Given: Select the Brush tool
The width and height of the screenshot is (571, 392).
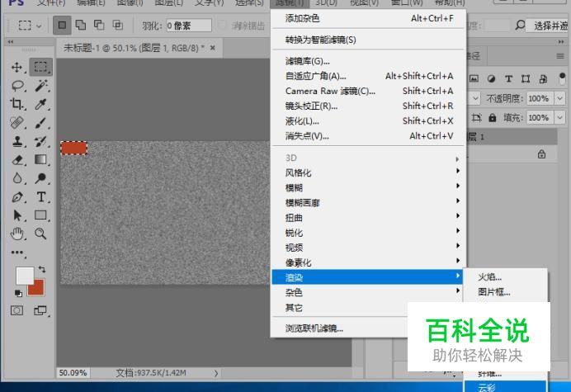Looking at the screenshot, I should coord(40,123).
